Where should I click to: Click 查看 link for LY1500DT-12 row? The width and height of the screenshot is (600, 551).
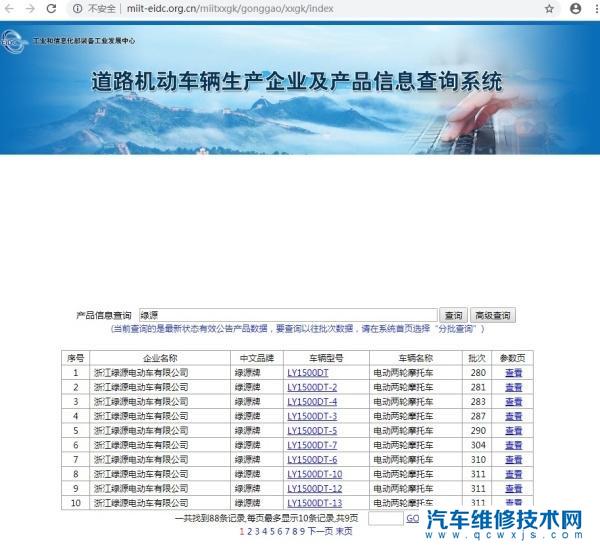[x=514, y=489]
